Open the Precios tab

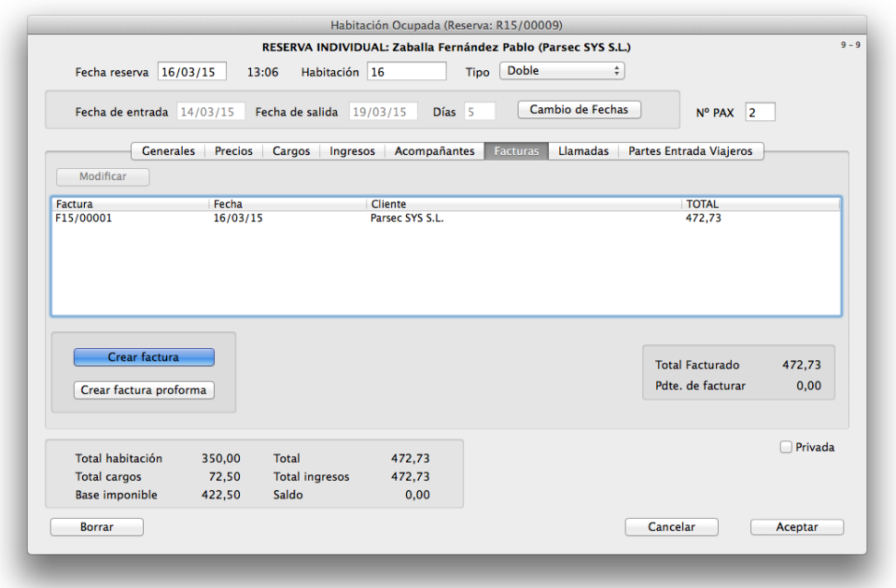233,150
